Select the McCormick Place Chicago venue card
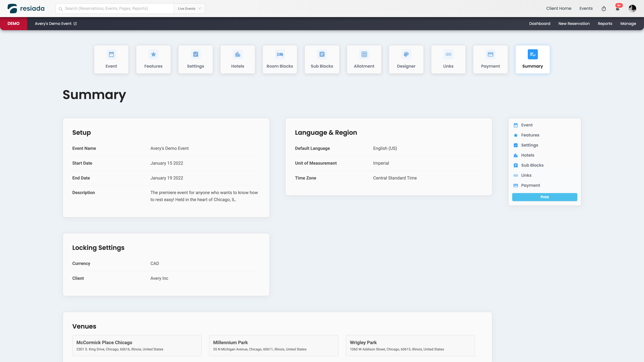 (137, 346)
